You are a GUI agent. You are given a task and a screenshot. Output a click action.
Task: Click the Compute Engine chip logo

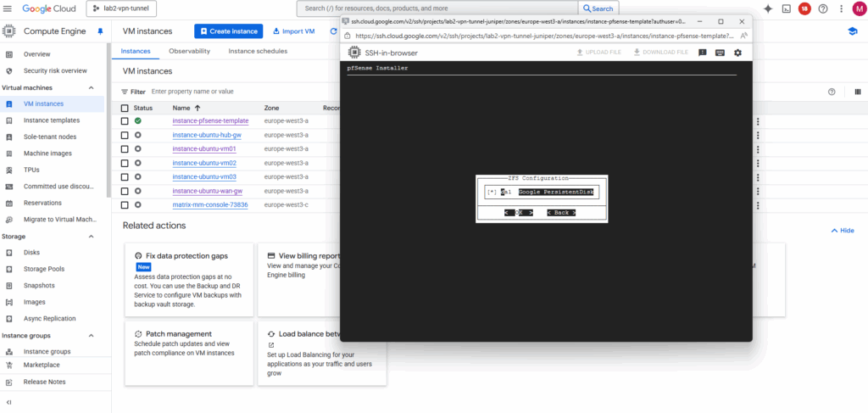pos(8,31)
